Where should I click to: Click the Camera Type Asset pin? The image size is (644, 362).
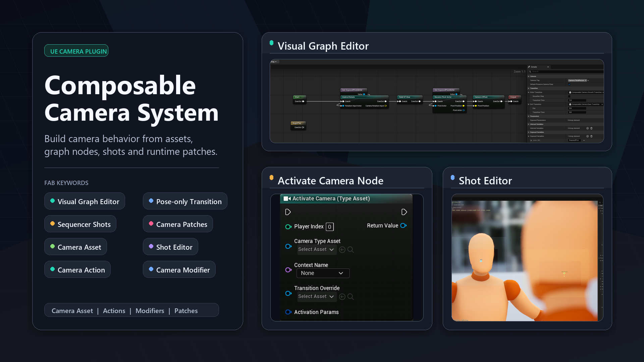[288, 246]
